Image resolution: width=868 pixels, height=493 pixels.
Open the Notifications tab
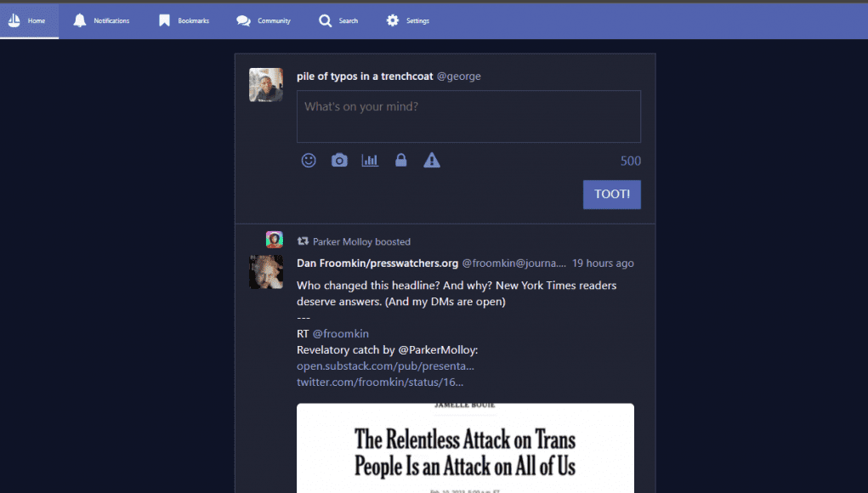[101, 21]
